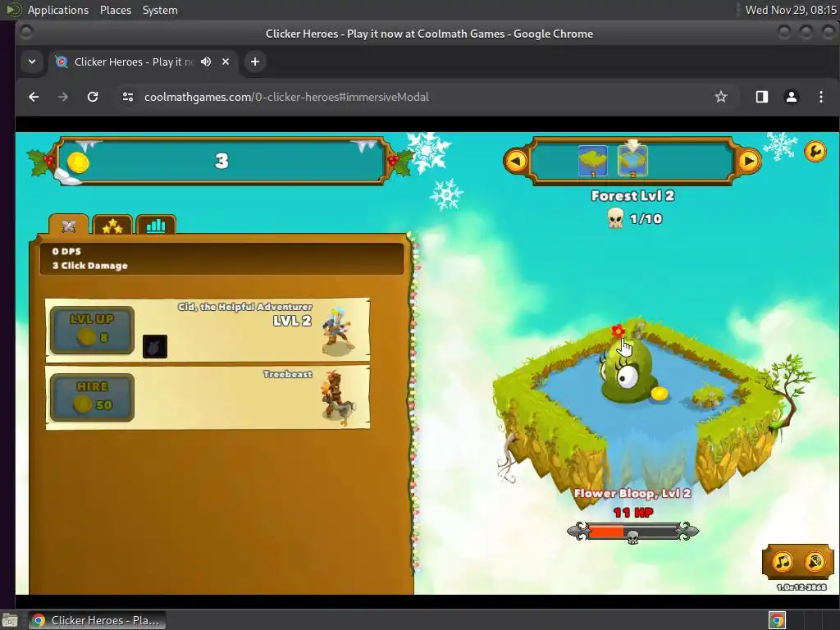The image size is (840, 630).
Task: Click Cid the Helpful Adventurer portrait
Action: pos(337,331)
